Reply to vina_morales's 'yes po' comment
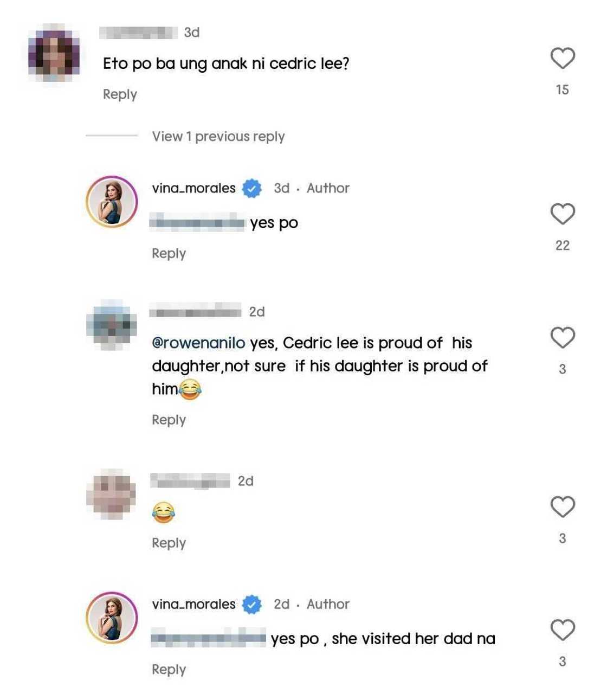This screenshot has width=607, height=700. click(x=169, y=254)
